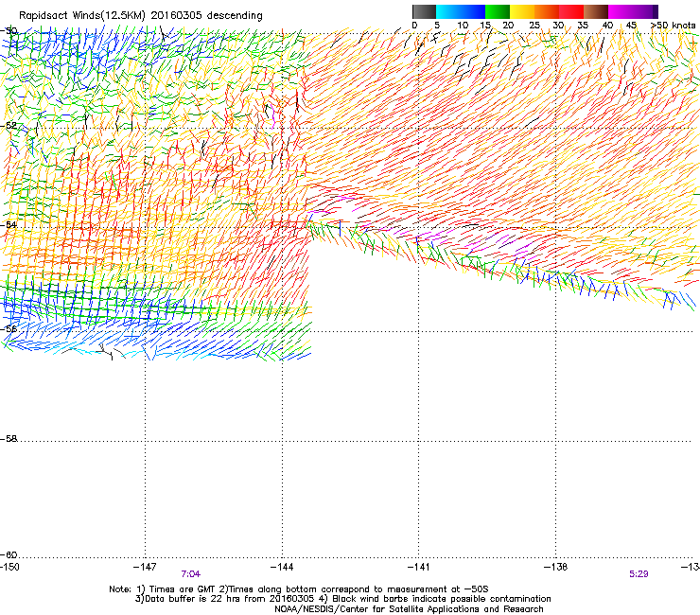Click the red 30-35 knots legend swatch
The image size is (700, 615).
pos(571,11)
